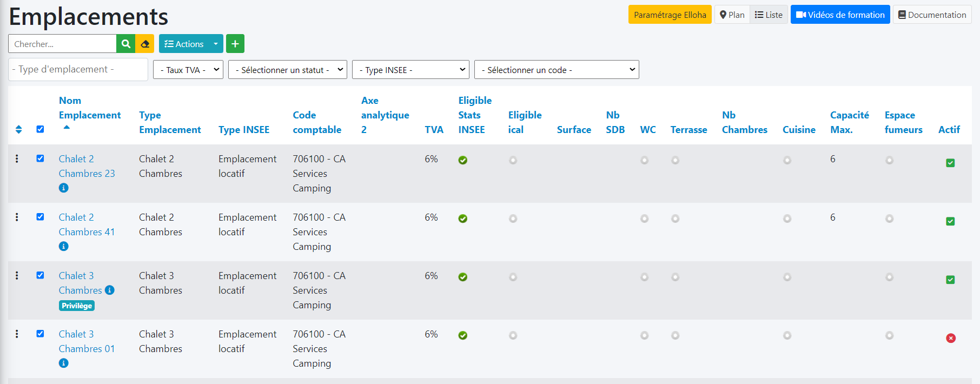Screen dimensions: 980x384
Task: Click the Vidéos de formation button
Action: point(840,15)
